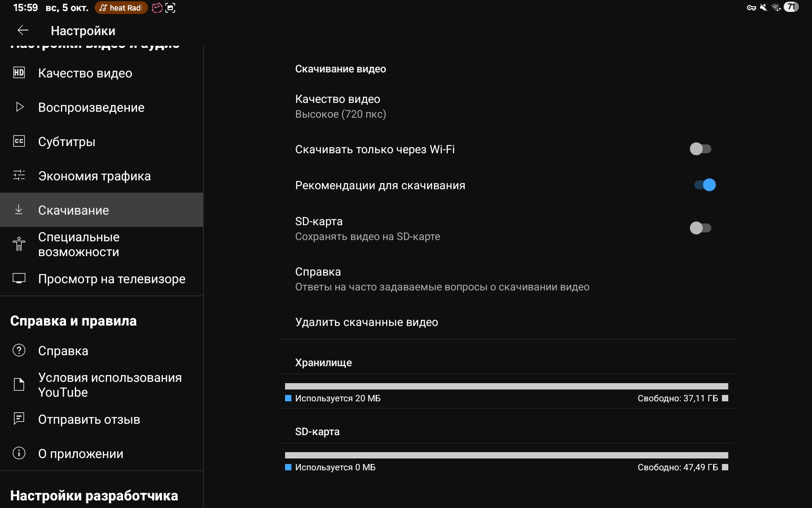Tap the info icon for О приложении
This screenshot has height=508, width=812.
(x=19, y=453)
